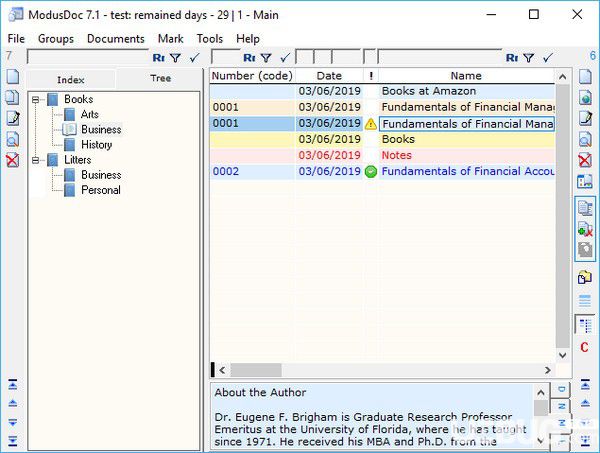Click the description pane scroll up arrow
This screenshot has width=600, height=453.
541,393
